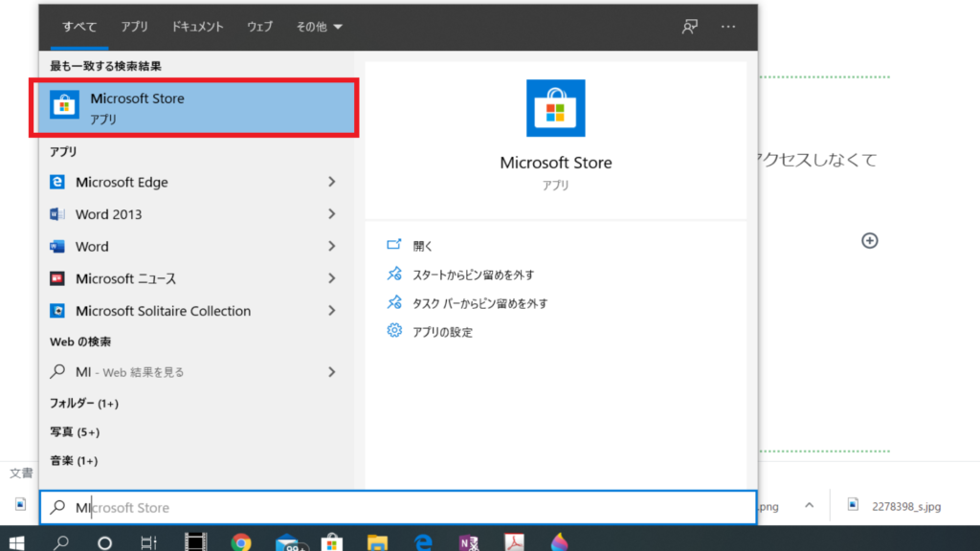Click the unpin icon beside スタートからピン留めを外す

[393, 274]
